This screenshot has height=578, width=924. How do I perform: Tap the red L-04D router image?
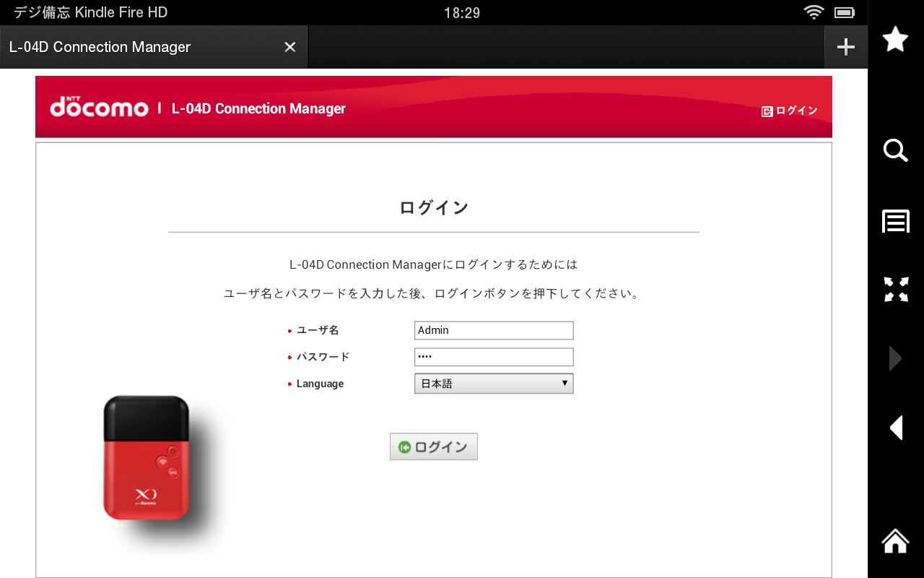147,457
